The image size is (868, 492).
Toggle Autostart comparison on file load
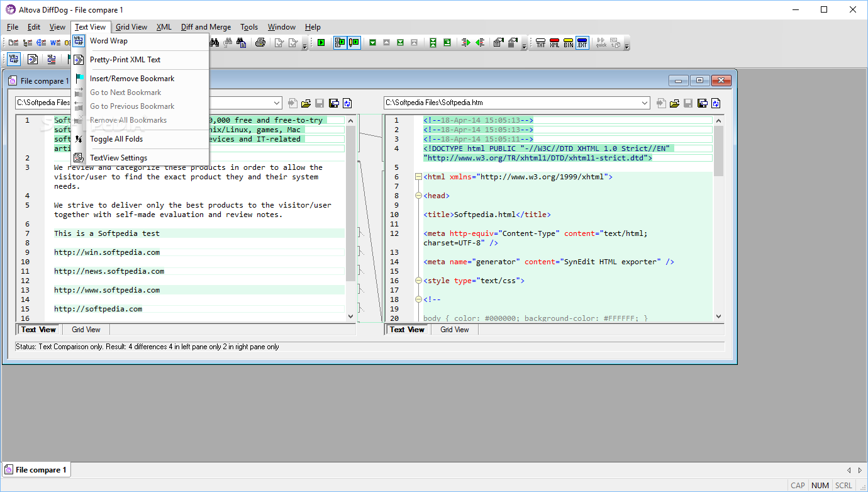pyautogui.click(x=340, y=43)
